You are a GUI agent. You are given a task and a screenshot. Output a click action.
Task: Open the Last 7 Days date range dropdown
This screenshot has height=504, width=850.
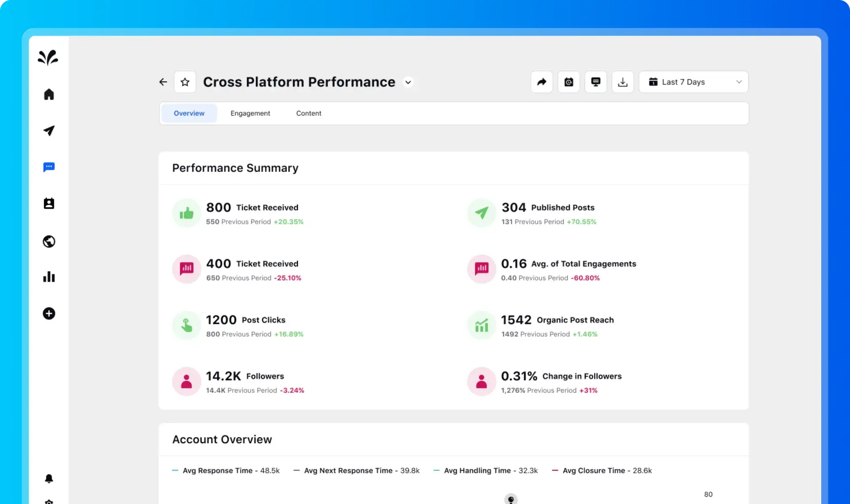tap(694, 82)
